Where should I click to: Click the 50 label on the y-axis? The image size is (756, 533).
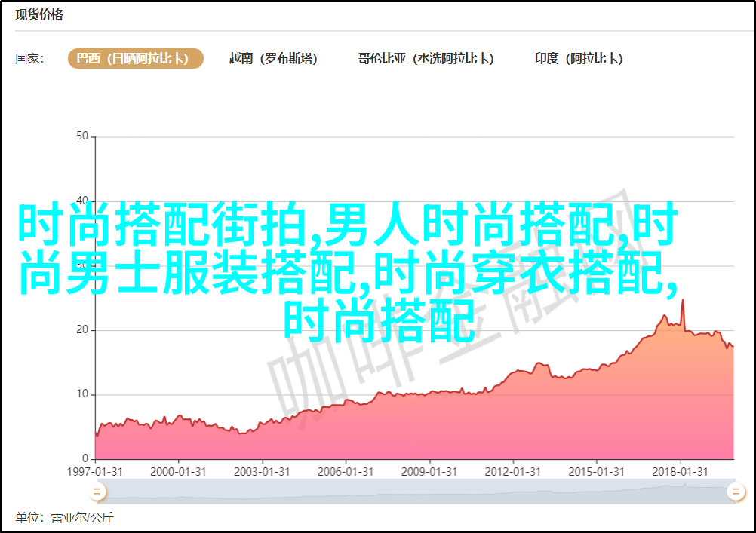coord(82,136)
